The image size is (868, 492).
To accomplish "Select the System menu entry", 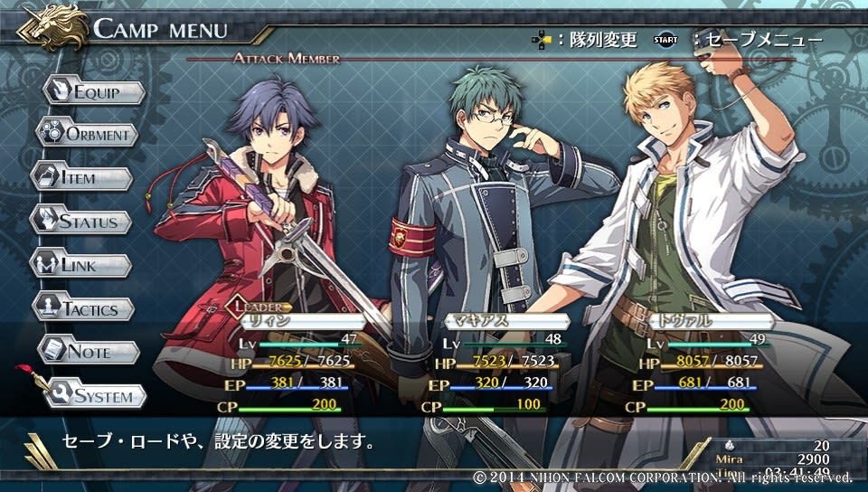I will 95,394.
